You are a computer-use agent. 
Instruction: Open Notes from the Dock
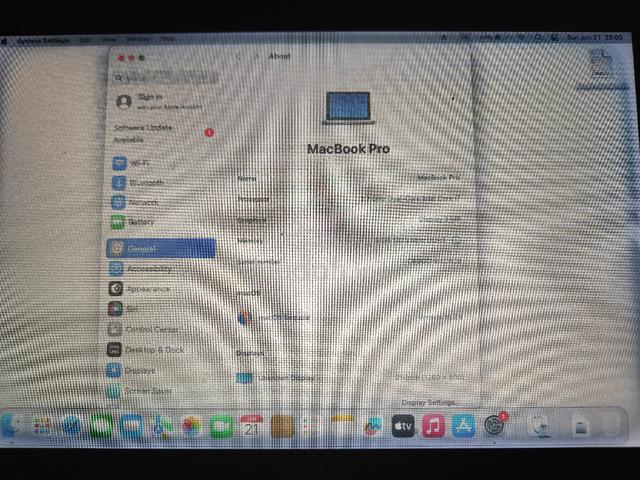point(342,427)
